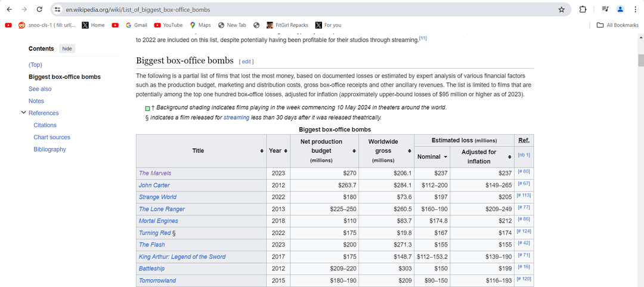Reload the Wikipedia page
The height and width of the screenshot is (287, 644).
click(x=39, y=9)
